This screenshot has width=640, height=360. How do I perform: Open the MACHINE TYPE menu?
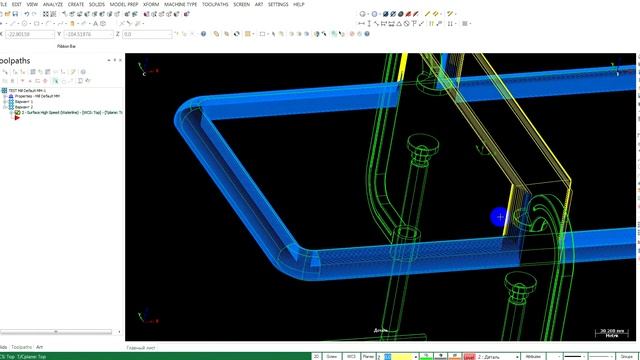click(x=180, y=4)
